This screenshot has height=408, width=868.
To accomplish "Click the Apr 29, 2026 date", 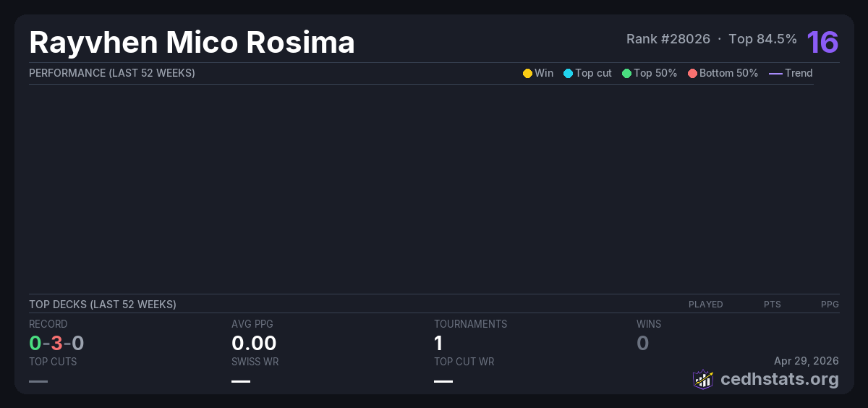I will 806,360.
